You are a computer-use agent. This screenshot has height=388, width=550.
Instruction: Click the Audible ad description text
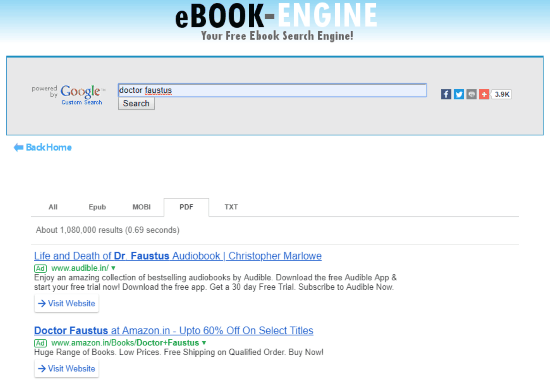[x=215, y=282]
